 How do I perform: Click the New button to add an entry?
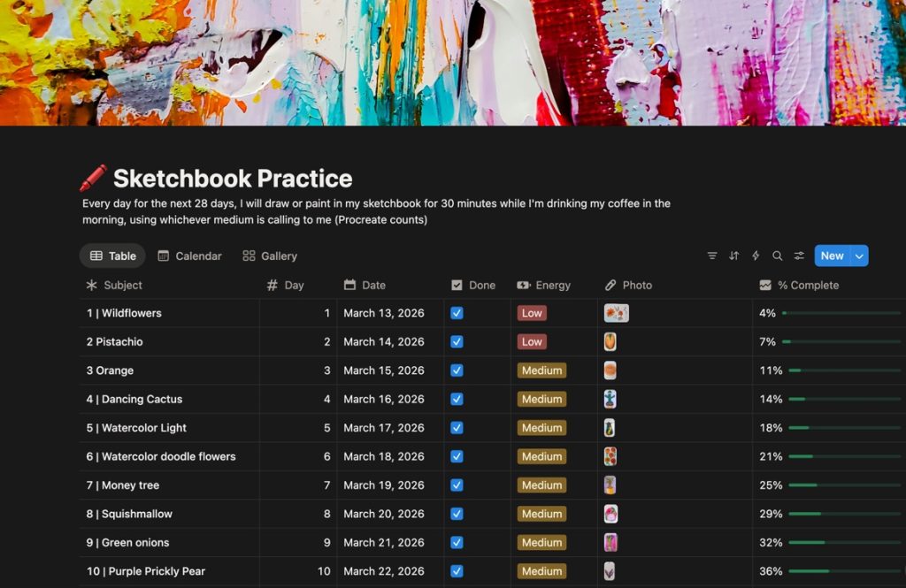tap(832, 255)
